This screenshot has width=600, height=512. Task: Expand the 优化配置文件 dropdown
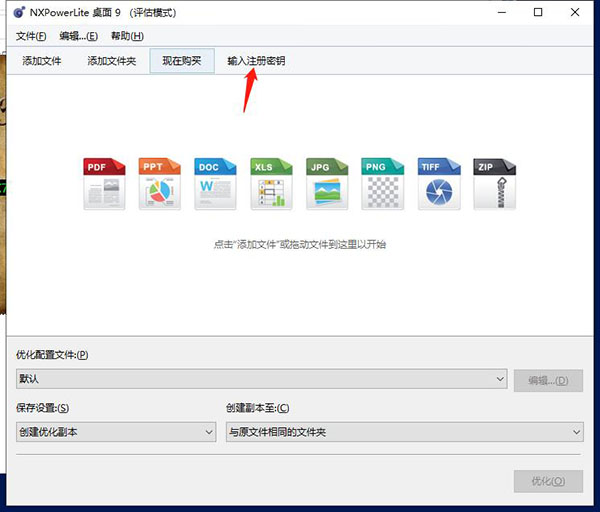pyautogui.click(x=500, y=380)
